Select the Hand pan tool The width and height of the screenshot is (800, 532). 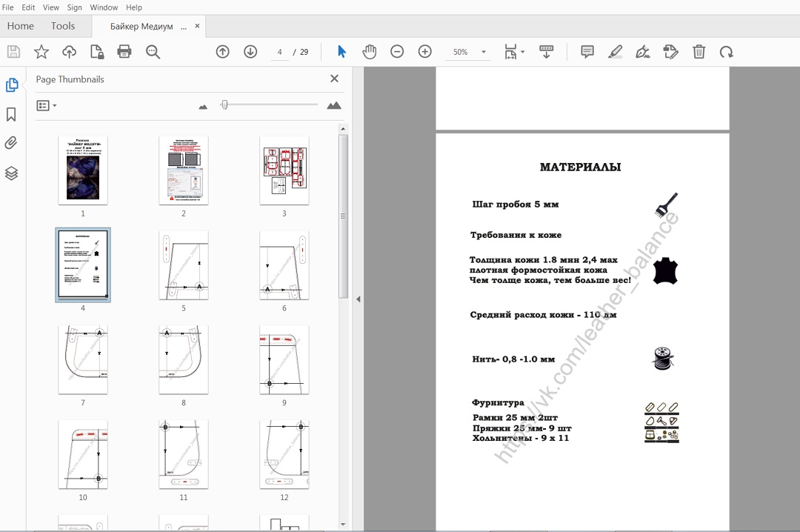[369, 52]
